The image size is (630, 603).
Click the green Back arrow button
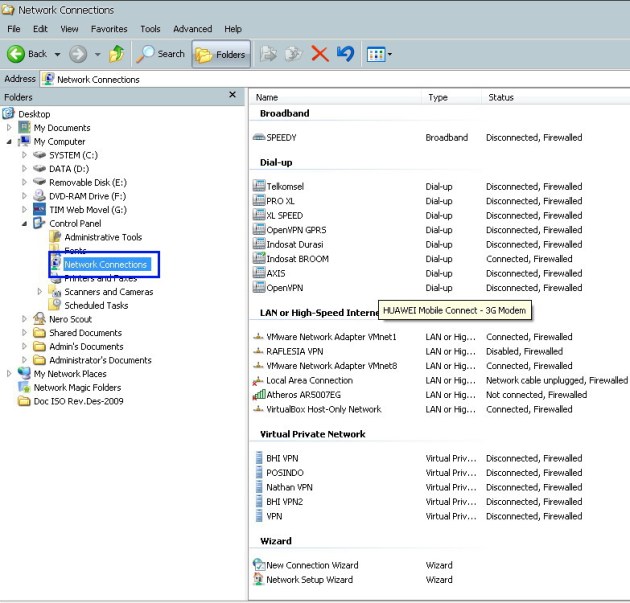(16, 54)
